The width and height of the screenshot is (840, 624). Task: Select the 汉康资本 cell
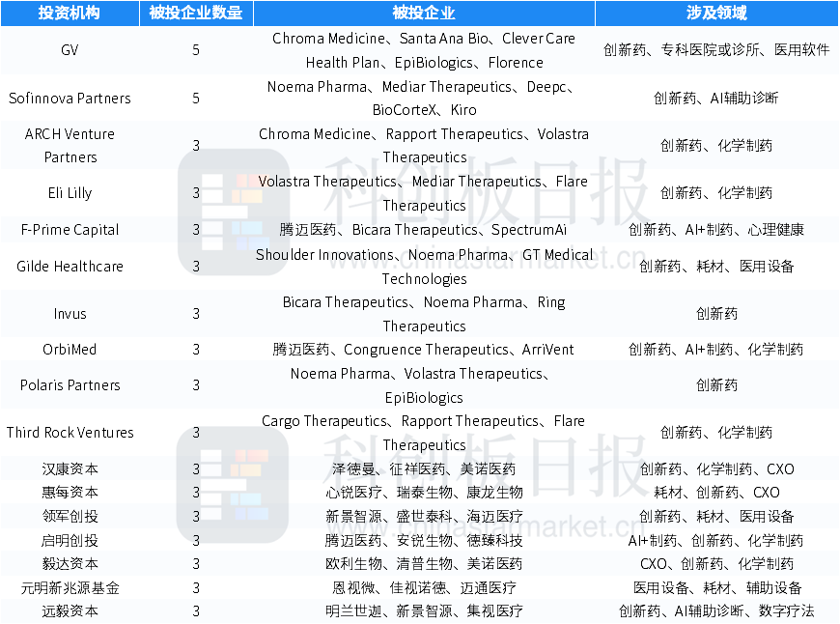click(x=70, y=469)
